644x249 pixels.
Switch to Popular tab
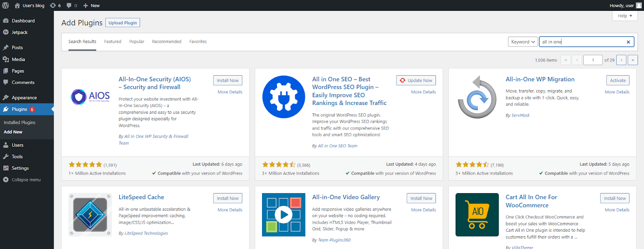(136, 41)
